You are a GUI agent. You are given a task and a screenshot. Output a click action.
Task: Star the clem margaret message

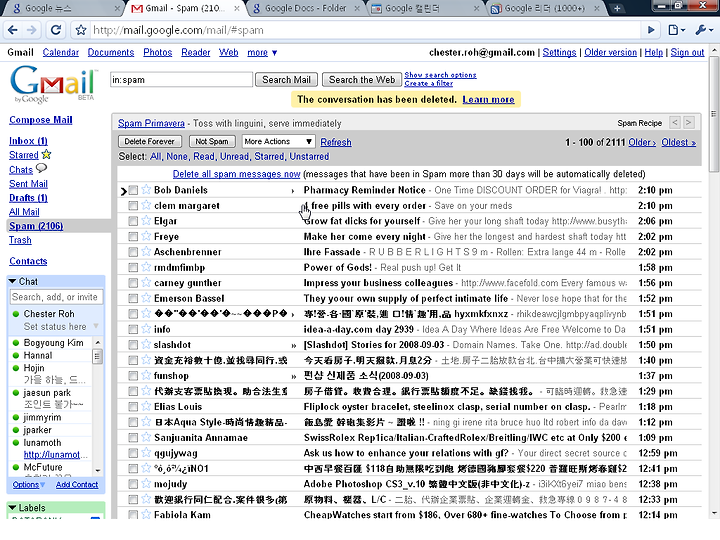pyautogui.click(x=146, y=205)
